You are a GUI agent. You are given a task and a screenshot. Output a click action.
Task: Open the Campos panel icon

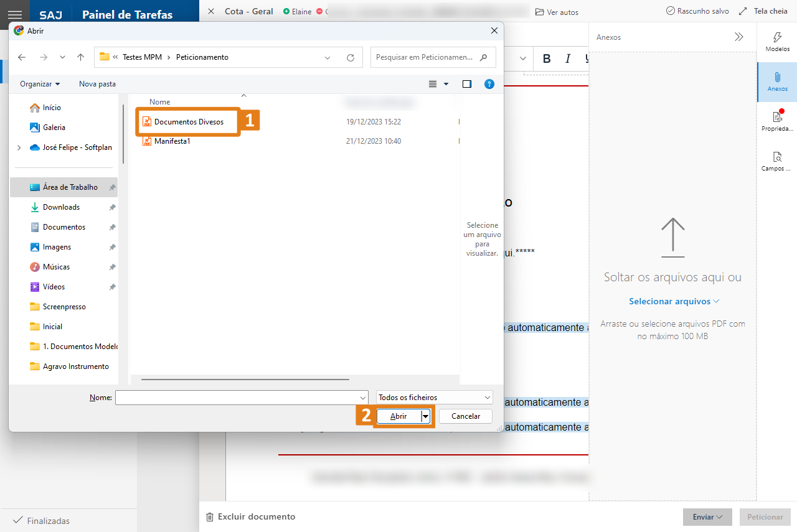[777, 157]
